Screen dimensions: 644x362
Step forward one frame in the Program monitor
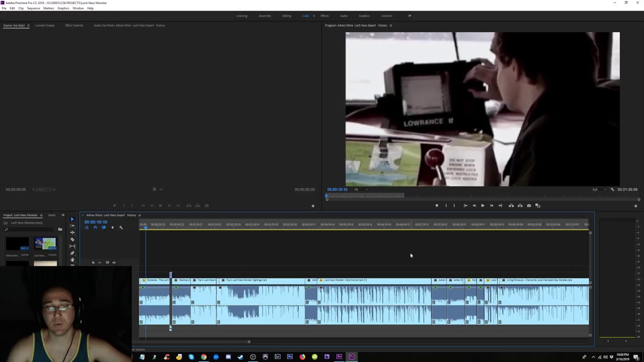point(492,206)
